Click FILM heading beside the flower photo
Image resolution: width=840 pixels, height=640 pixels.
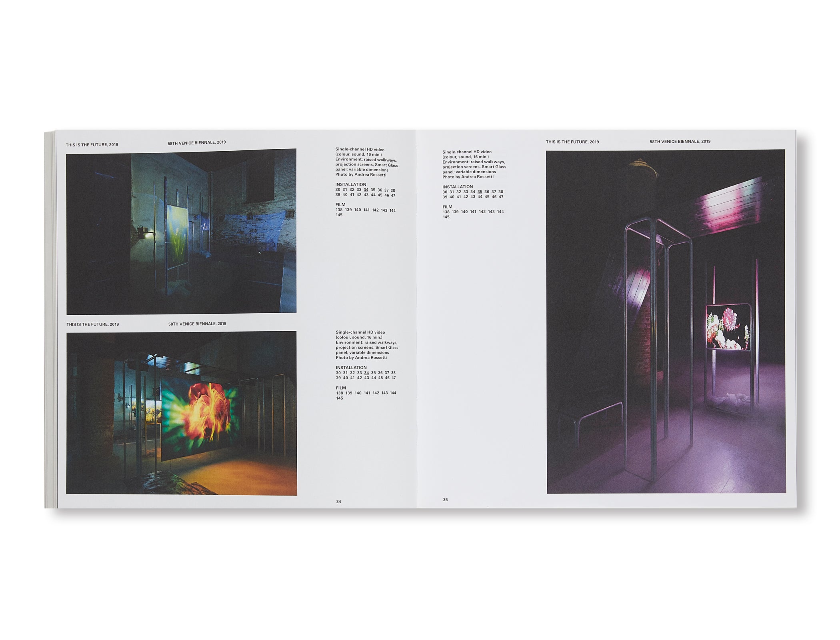point(341,388)
